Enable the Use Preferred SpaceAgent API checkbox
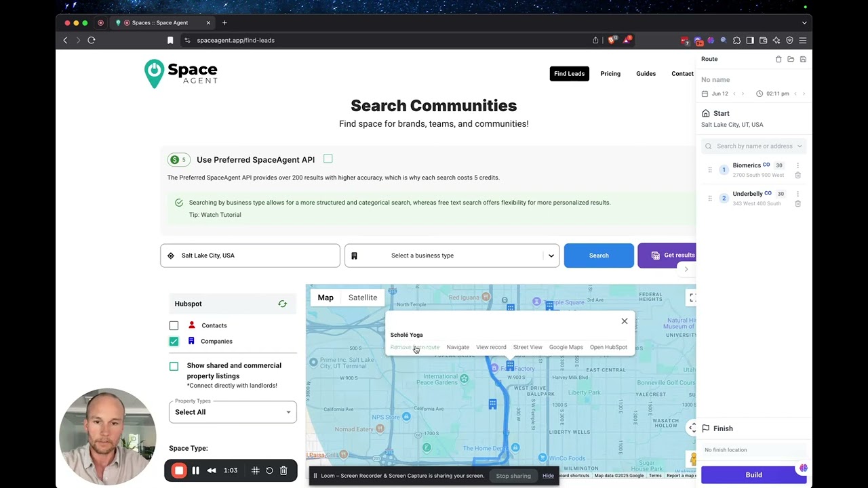 pos(328,159)
